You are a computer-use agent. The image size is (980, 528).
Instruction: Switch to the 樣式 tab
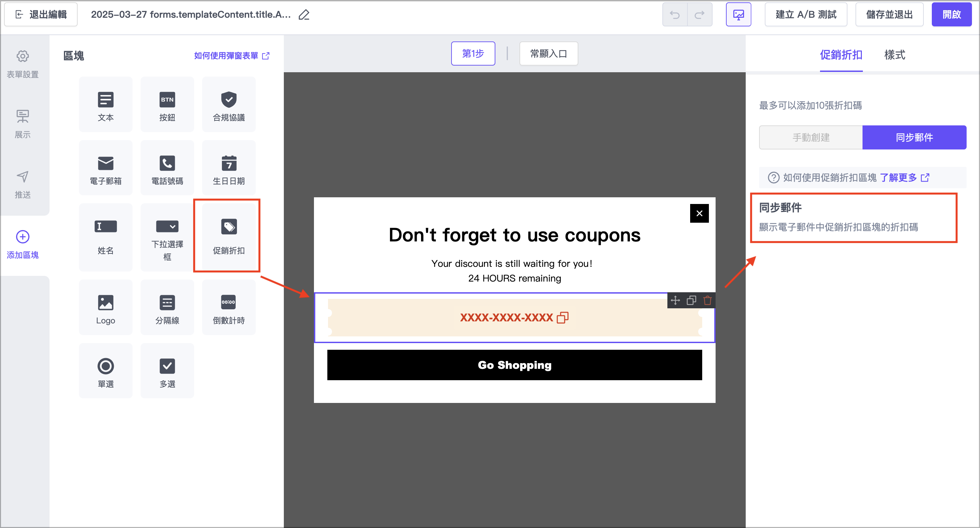894,55
